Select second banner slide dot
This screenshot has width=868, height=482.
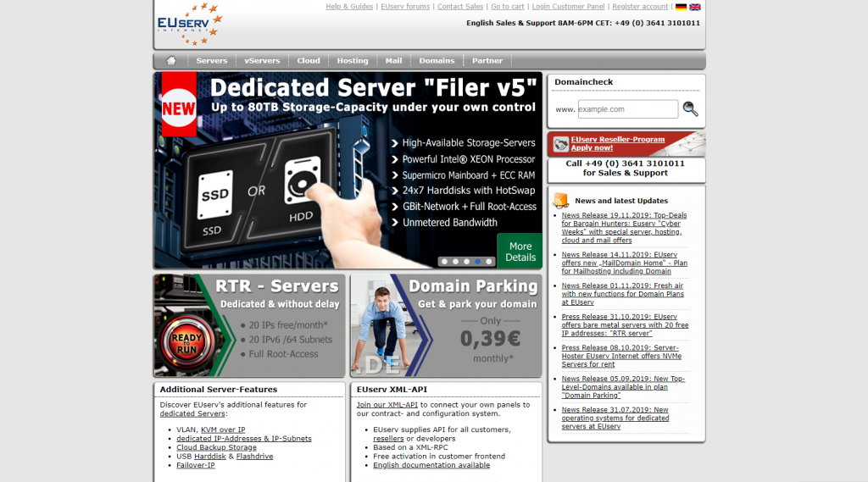(455, 261)
